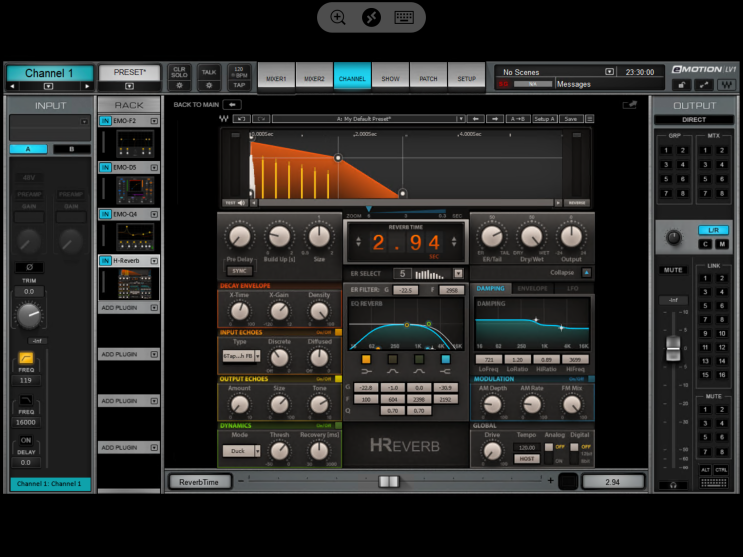The height and width of the screenshot is (557, 743).
Task: Click the headphones cue icon under fader
Action: [673, 485]
